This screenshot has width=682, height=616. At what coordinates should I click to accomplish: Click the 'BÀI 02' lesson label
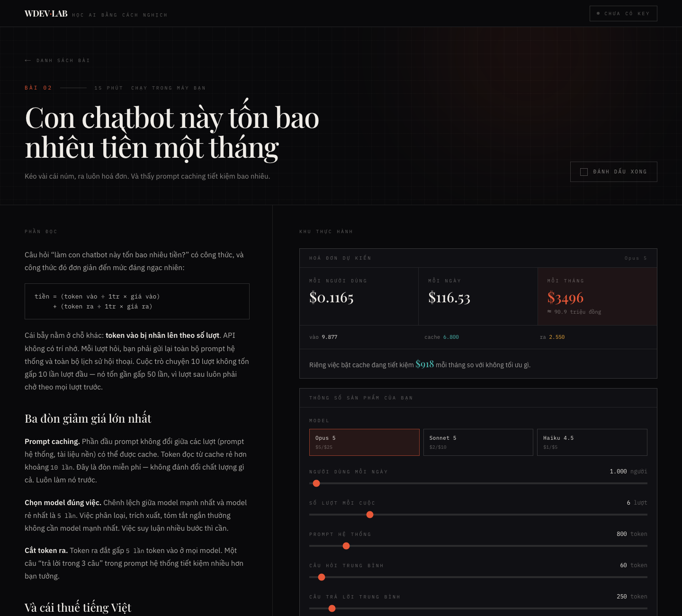(x=38, y=88)
